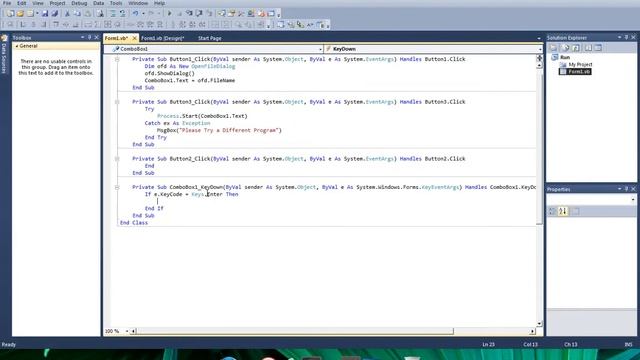Open the Edit menu
The image size is (640, 360).
(22, 3)
